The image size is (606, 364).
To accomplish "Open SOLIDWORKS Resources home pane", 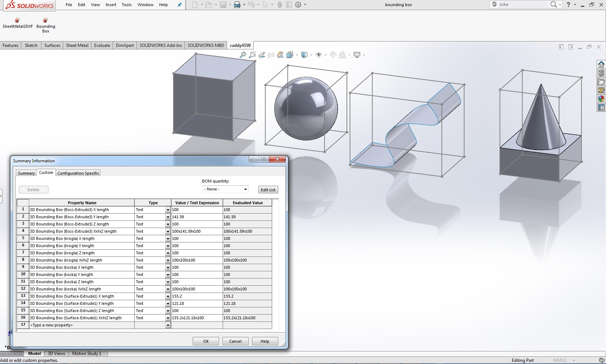I will (x=601, y=64).
